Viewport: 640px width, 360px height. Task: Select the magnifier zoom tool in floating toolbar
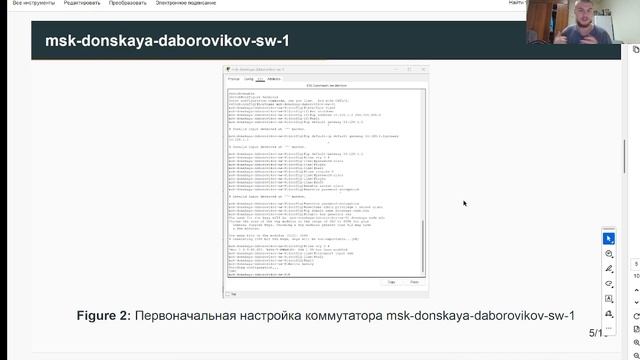pos(609,254)
